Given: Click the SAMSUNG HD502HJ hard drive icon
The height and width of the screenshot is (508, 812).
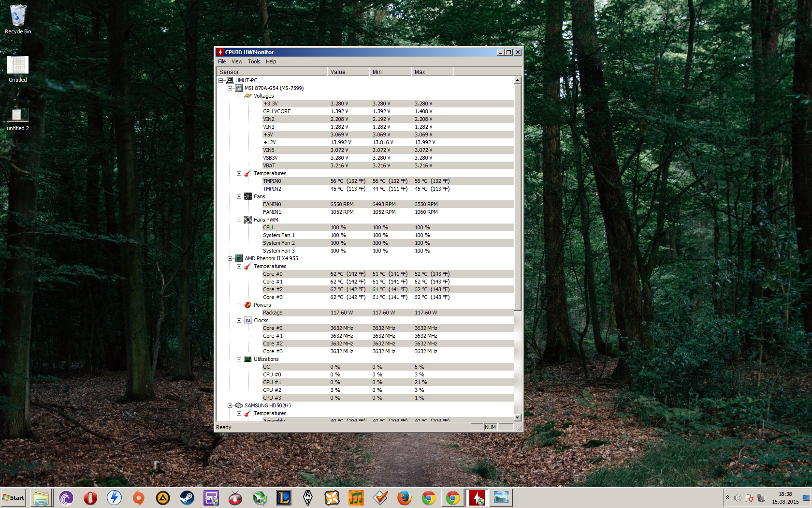Looking at the screenshot, I should (x=239, y=405).
